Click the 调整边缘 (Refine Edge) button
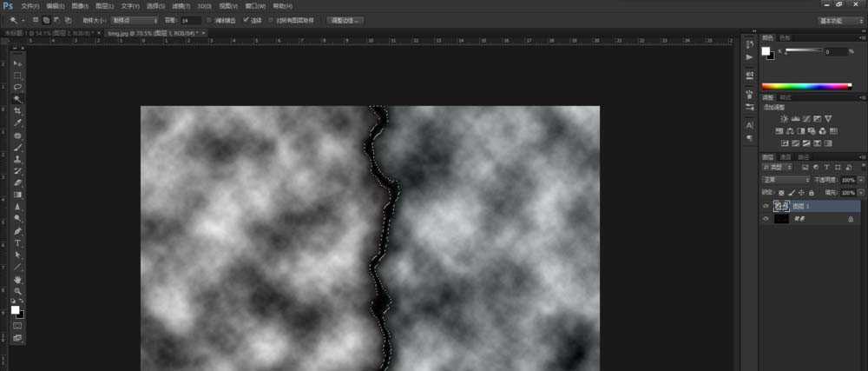This screenshot has height=371, width=868. [345, 19]
